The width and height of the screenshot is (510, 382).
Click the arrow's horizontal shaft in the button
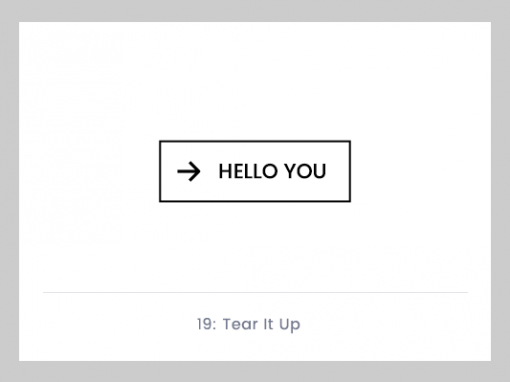(x=187, y=172)
